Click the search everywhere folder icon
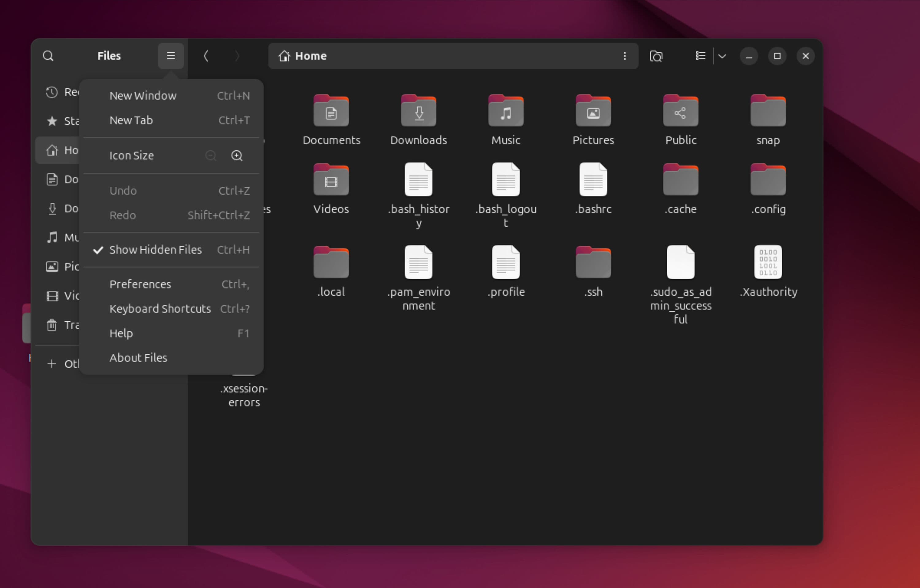 [x=656, y=56]
